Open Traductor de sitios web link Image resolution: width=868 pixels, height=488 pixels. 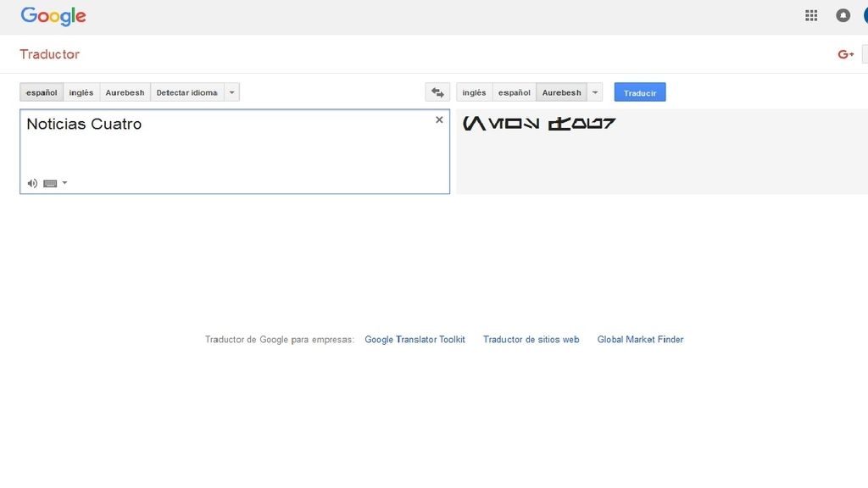[x=531, y=339]
